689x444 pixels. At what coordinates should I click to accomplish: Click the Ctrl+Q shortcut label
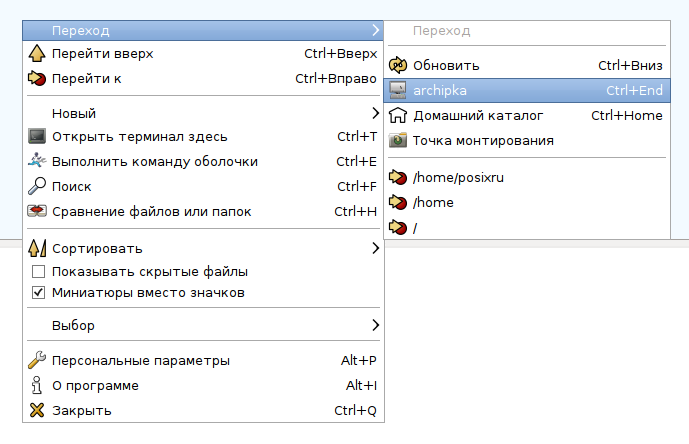355,411
